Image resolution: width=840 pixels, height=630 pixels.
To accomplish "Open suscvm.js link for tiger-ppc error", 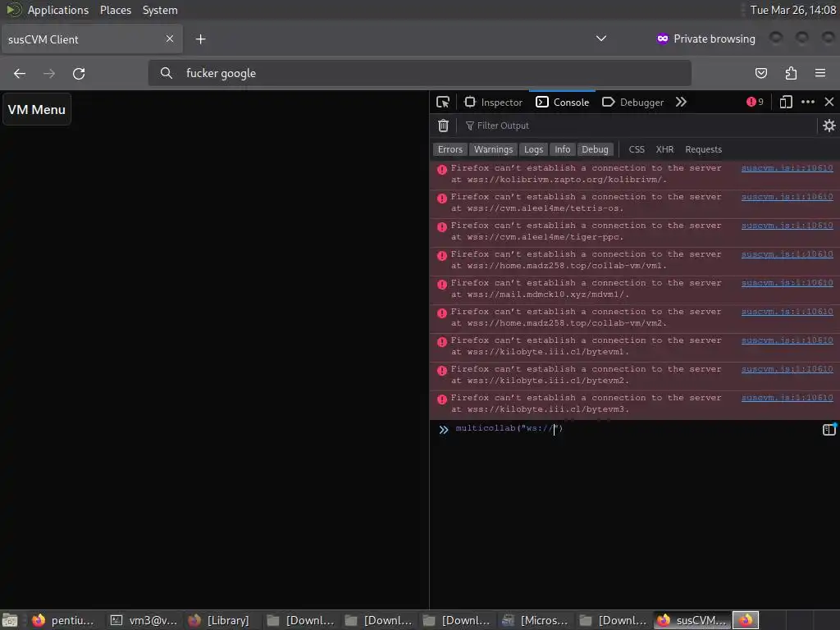I will pyautogui.click(x=787, y=226).
